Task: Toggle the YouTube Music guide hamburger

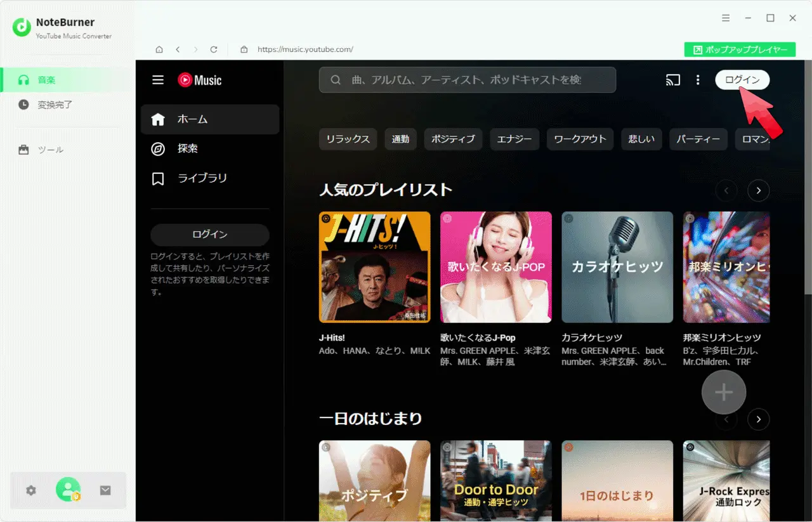Action: (158, 80)
